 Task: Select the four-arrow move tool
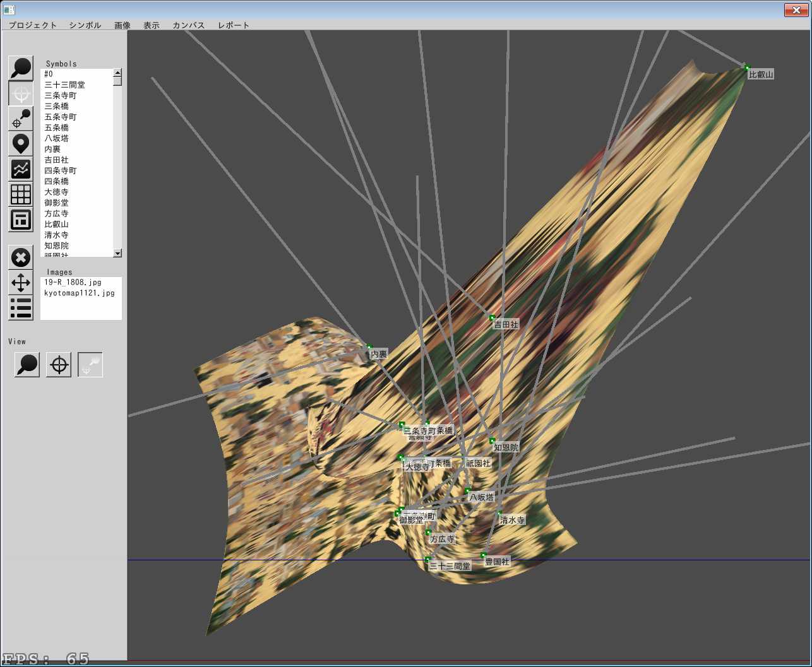tap(21, 283)
